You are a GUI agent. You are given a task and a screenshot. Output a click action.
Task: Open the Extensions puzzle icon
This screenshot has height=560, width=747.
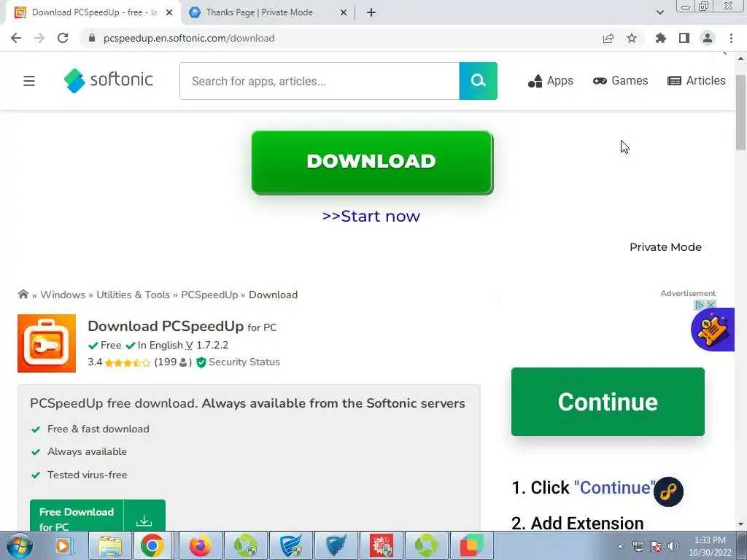click(x=661, y=38)
